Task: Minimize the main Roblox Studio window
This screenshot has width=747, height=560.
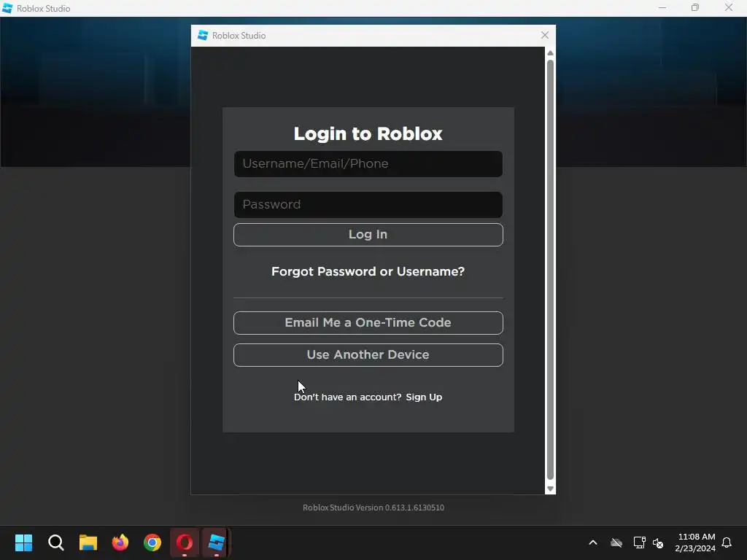Action: tap(662, 8)
